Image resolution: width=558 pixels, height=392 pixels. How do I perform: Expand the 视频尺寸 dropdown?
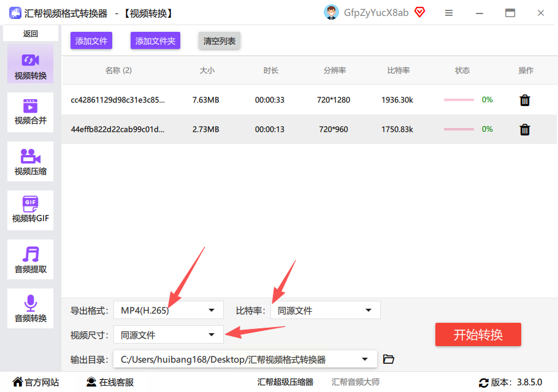pos(169,334)
